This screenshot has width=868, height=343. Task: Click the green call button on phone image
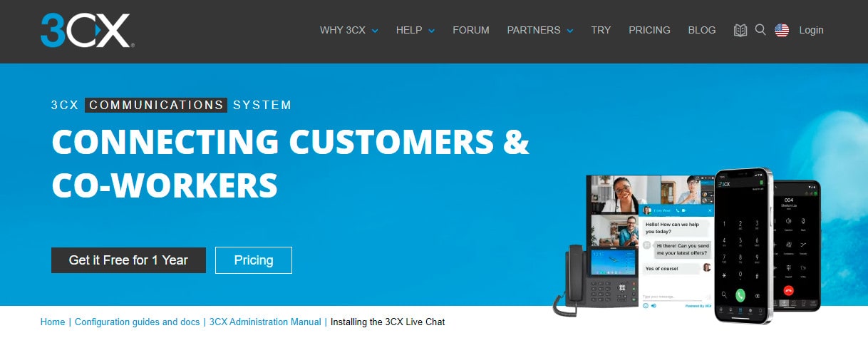pos(741,295)
